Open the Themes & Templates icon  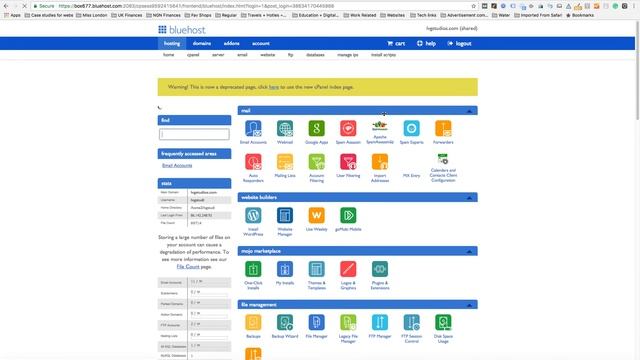[316, 269]
